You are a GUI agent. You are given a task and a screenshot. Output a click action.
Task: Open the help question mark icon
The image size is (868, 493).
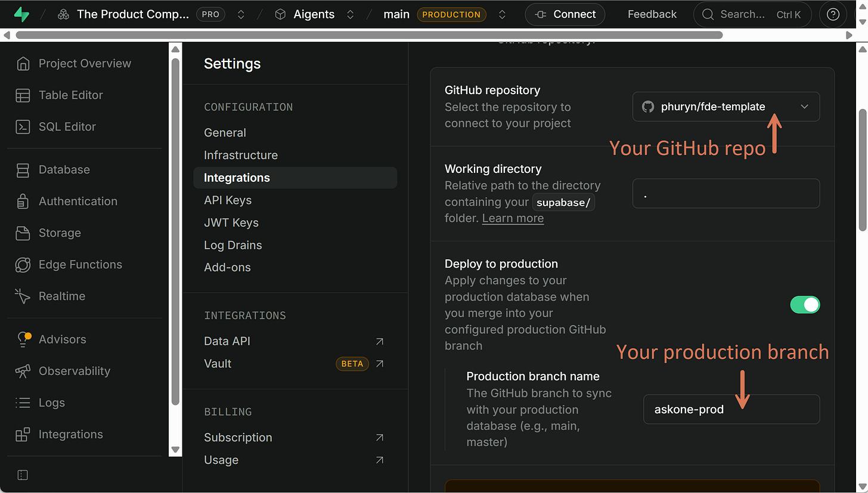coord(833,14)
